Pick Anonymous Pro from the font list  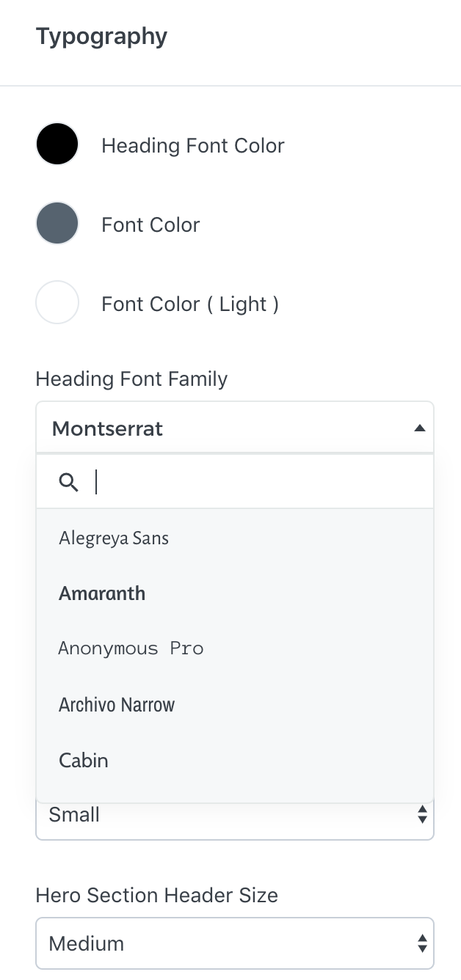pyautogui.click(x=131, y=648)
